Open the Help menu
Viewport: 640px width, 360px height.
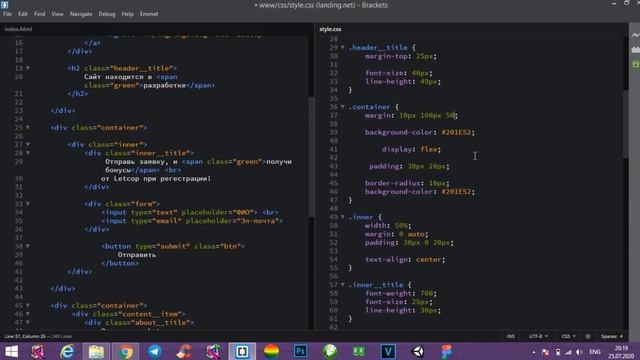pyautogui.click(x=127, y=14)
